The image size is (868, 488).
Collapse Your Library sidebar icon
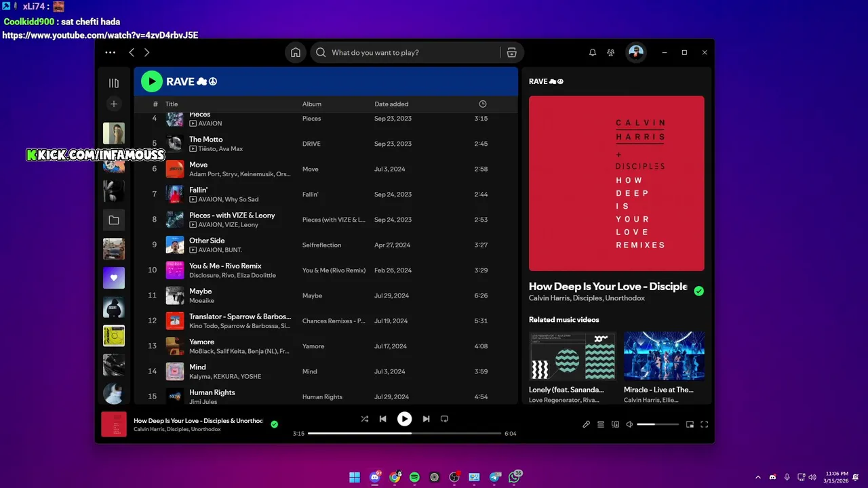point(114,83)
